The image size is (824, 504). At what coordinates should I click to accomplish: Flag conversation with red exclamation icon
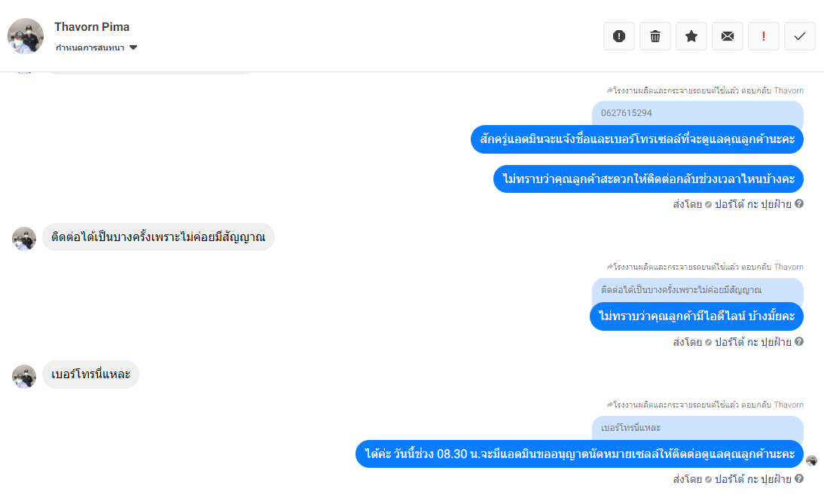(764, 36)
